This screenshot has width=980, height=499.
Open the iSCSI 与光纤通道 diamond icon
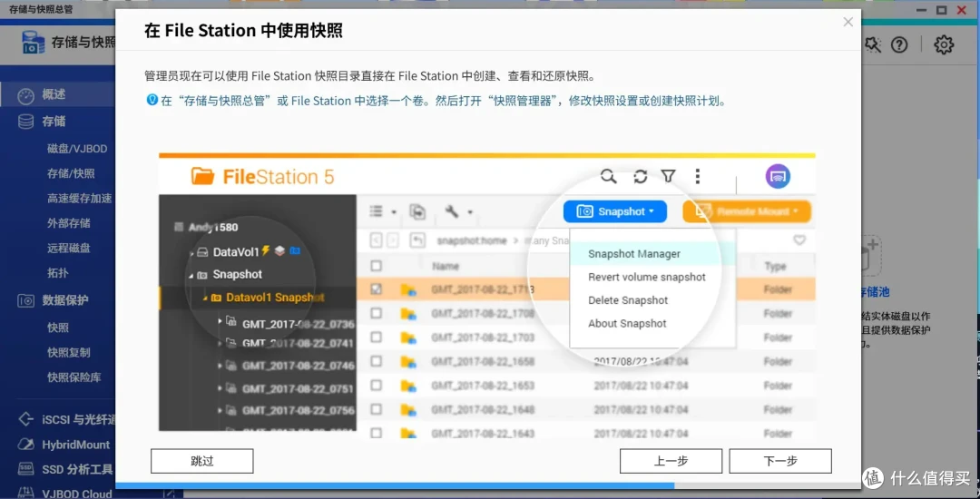pyautogui.click(x=25, y=418)
